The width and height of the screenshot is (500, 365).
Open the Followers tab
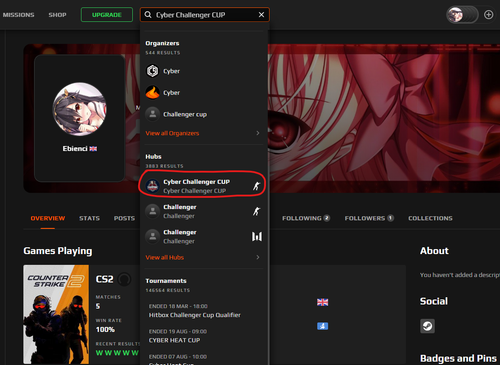(x=369, y=218)
